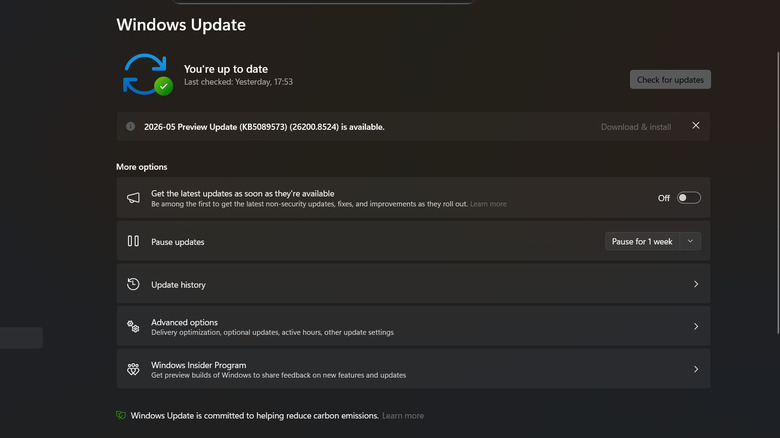780x438 pixels.
Task: Click the Update history clock icon
Action: [133, 284]
